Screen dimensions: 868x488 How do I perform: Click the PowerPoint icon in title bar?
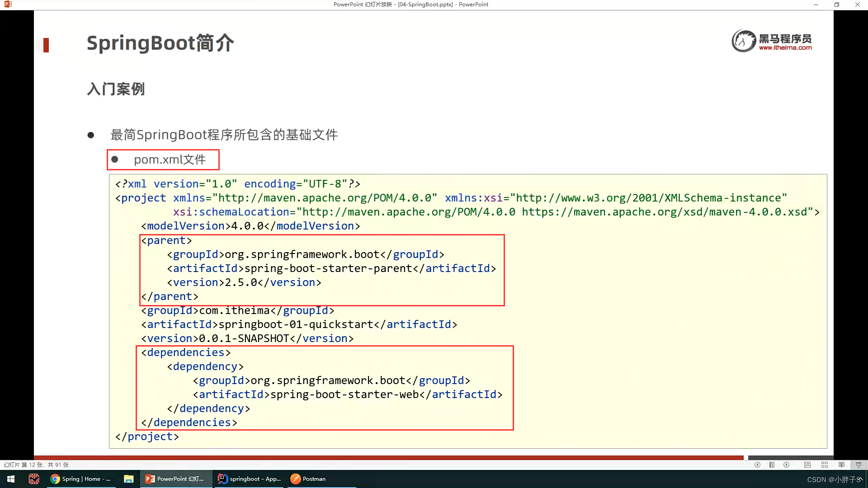tap(8, 5)
